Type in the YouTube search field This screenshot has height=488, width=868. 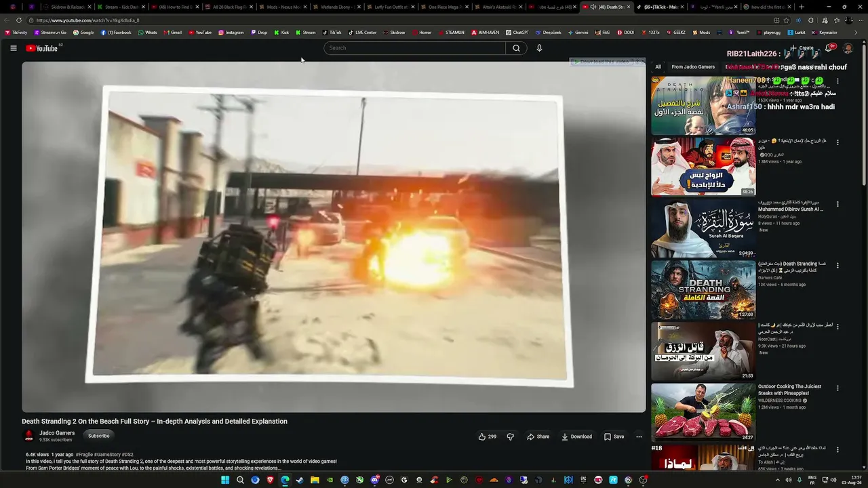[x=414, y=48]
